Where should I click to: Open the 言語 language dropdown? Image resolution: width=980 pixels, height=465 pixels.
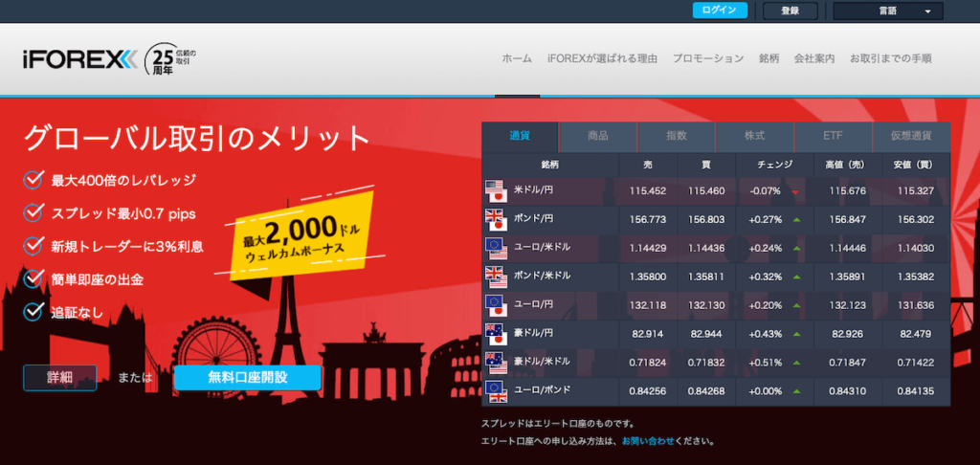(x=888, y=11)
